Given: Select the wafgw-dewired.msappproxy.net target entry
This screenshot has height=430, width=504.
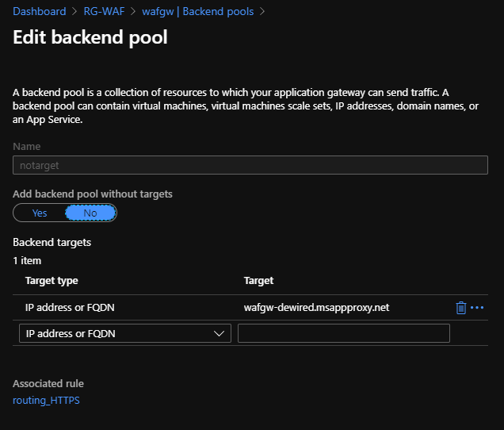Looking at the screenshot, I should coord(316,308).
